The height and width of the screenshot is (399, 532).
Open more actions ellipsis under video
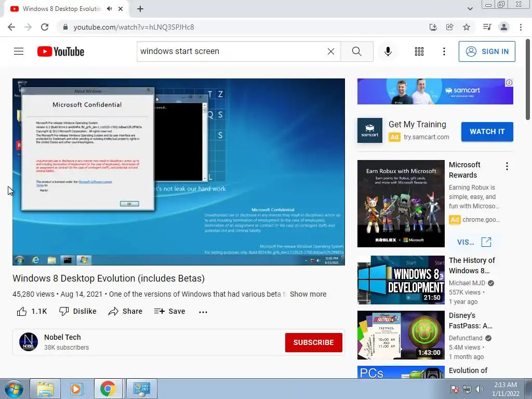pyautogui.click(x=203, y=312)
